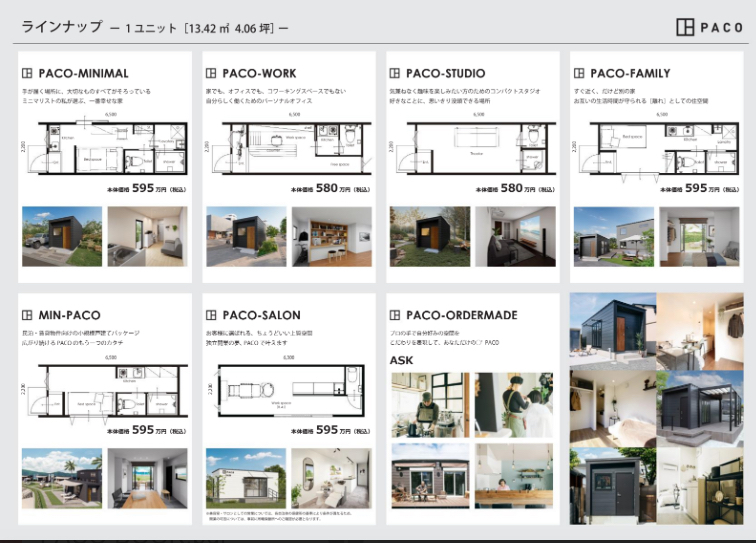Viewport: 756px width, 543px height.
Task: Click the window icon beside PACO-WORK
Action: (211, 73)
